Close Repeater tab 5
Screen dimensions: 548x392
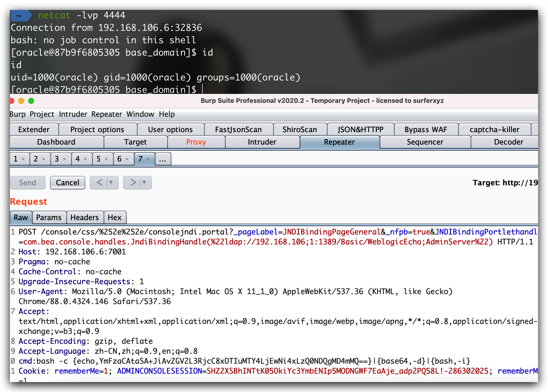[106, 159]
